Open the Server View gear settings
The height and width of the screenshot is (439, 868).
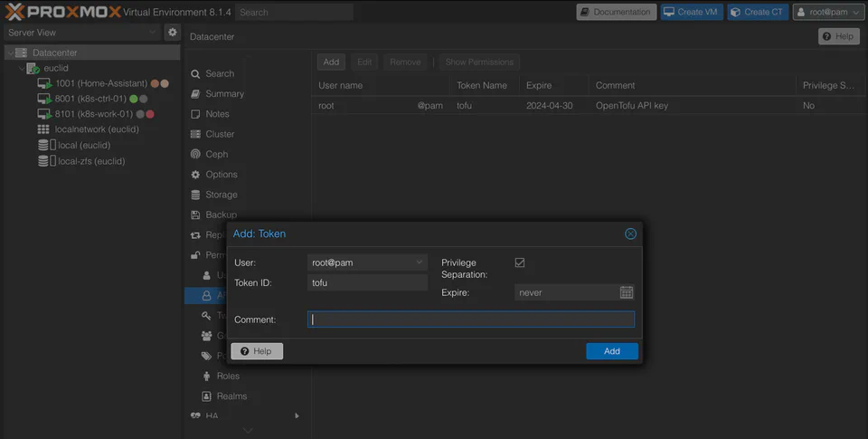tap(173, 33)
